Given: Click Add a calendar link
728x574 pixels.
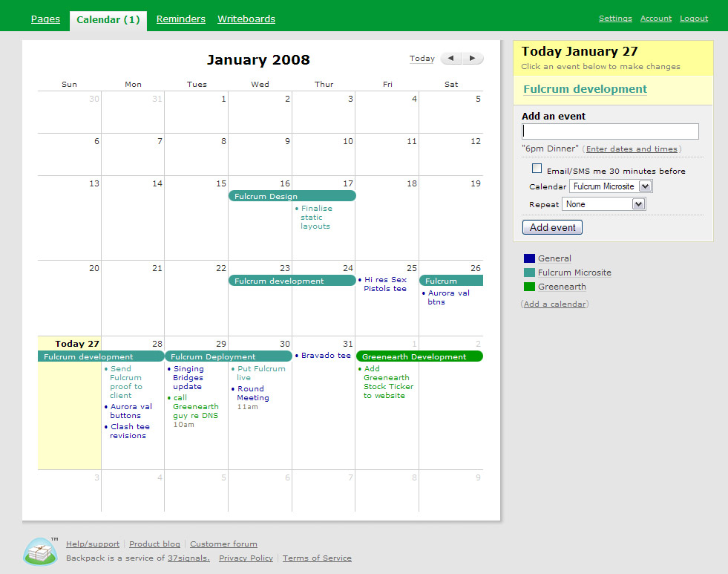Looking at the screenshot, I should tap(555, 304).
